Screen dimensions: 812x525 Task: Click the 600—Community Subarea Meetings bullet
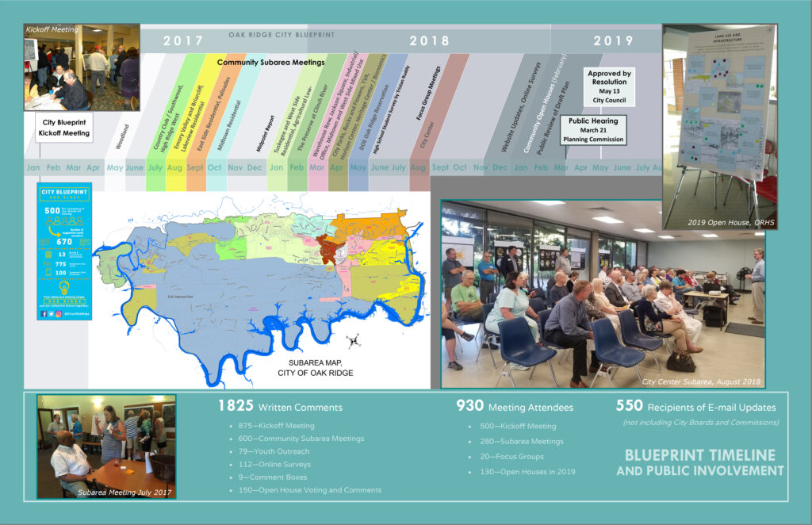301,439
